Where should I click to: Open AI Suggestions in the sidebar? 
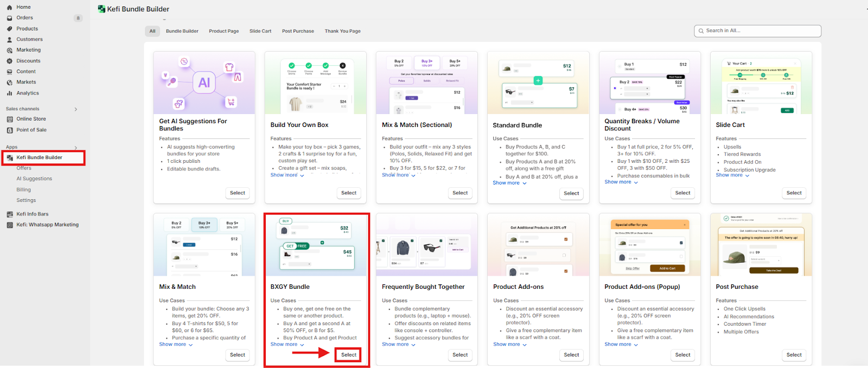tap(34, 179)
